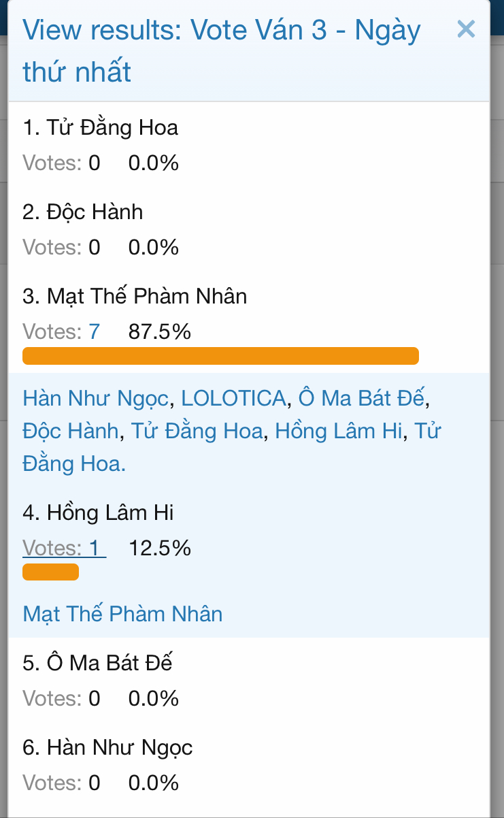Select poll option 4. Hồng Lâm Hi

click(x=98, y=512)
